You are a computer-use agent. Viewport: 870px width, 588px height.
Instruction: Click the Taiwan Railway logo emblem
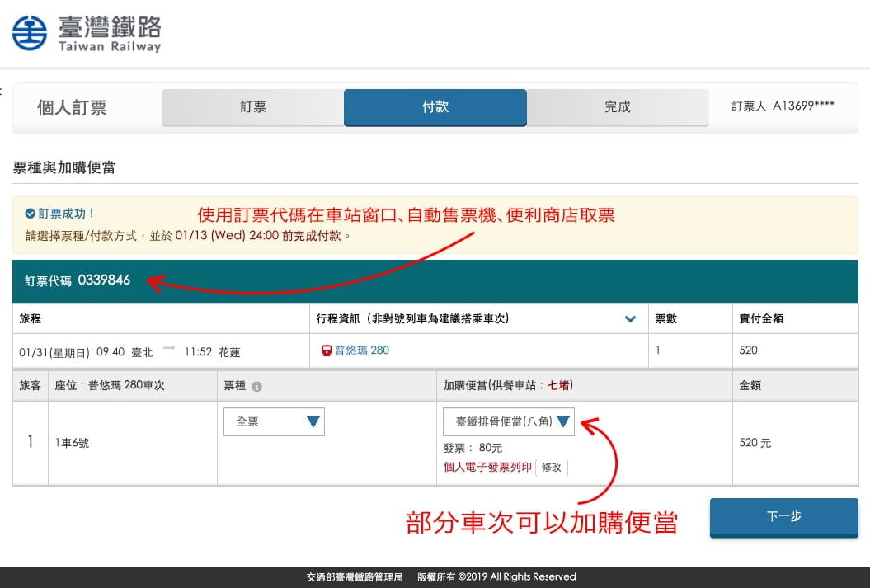click(x=30, y=33)
